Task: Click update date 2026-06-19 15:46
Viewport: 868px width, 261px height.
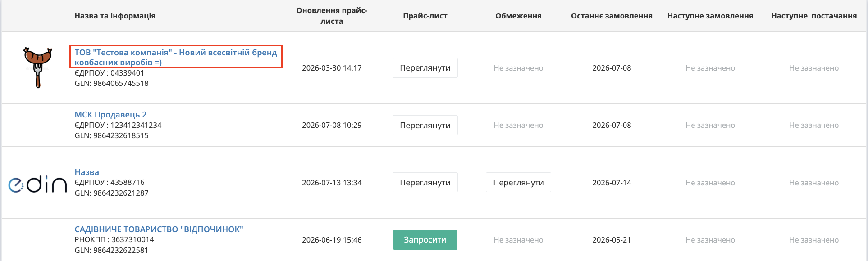Action: [332, 240]
